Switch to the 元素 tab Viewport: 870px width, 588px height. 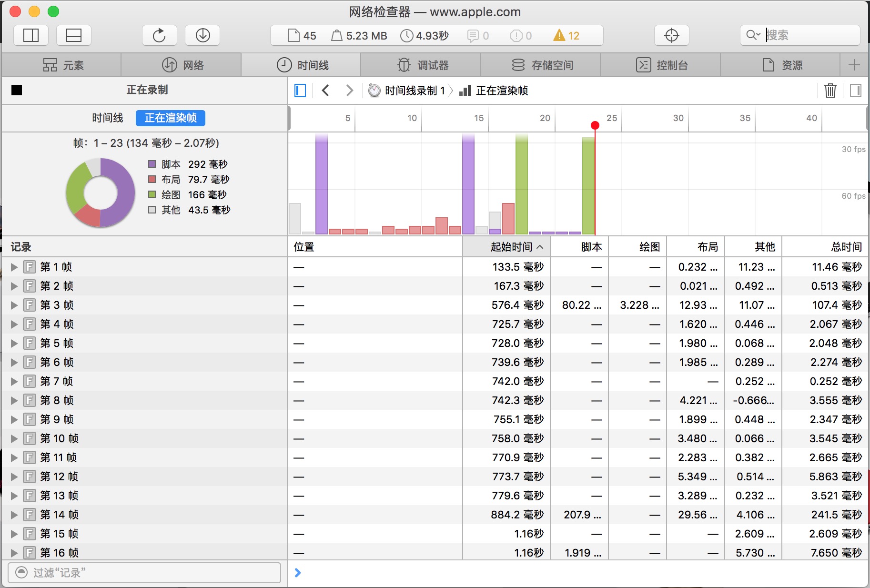pyautogui.click(x=61, y=65)
